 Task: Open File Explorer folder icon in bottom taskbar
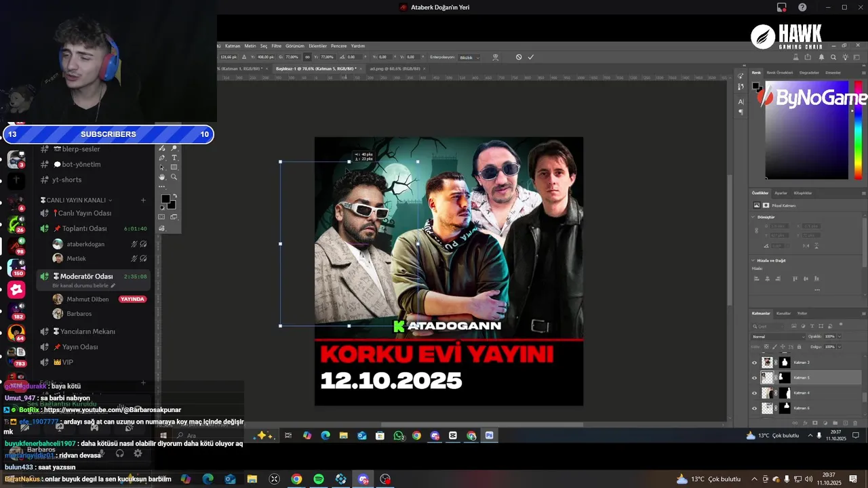pyautogui.click(x=252, y=479)
